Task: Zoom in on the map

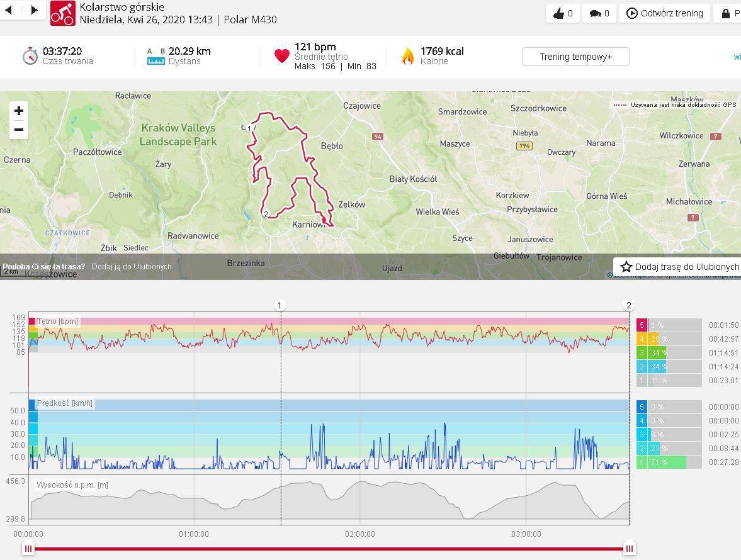Action: click(19, 111)
